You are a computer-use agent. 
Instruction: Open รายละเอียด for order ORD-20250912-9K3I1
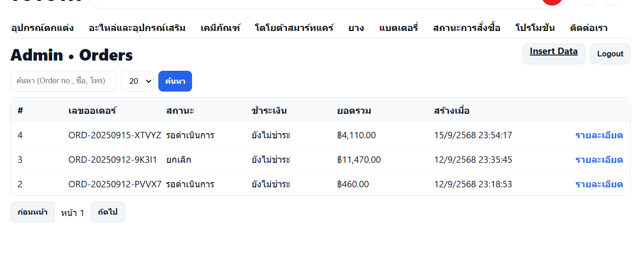coord(599,160)
